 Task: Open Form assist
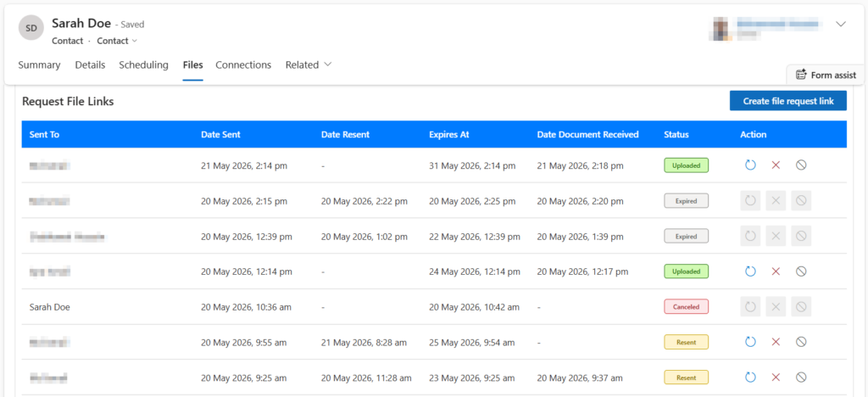(x=826, y=75)
